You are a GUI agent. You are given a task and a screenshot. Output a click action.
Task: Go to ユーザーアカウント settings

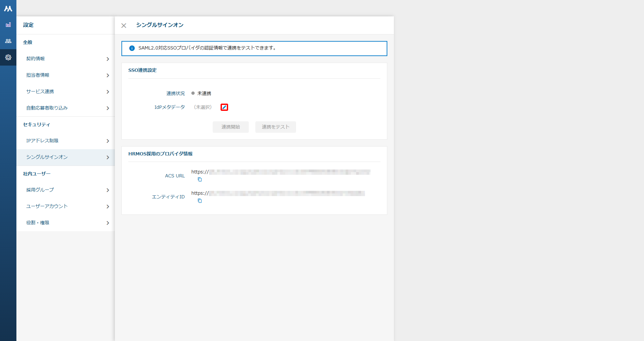point(66,206)
